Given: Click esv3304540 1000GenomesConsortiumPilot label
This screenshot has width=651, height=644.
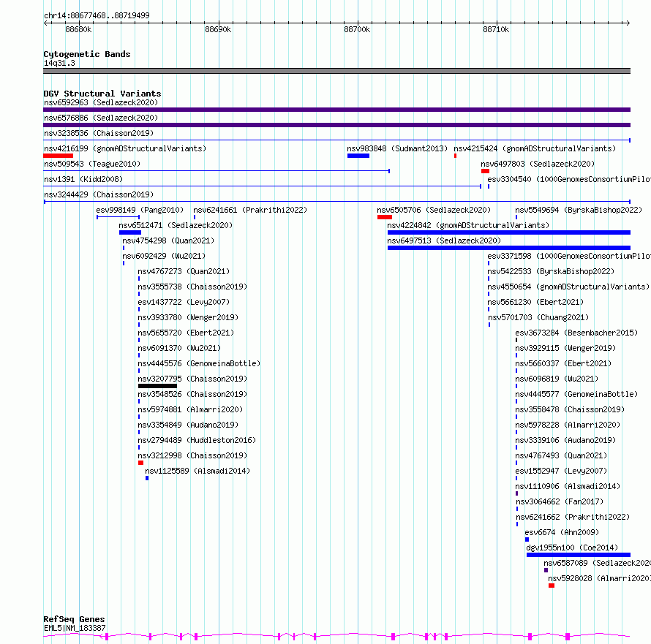Looking at the screenshot, I should [x=569, y=179].
